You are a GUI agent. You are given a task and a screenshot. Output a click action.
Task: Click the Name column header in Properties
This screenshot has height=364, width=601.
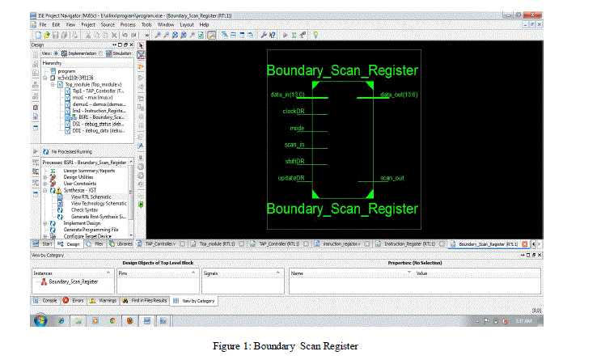point(296,274)
